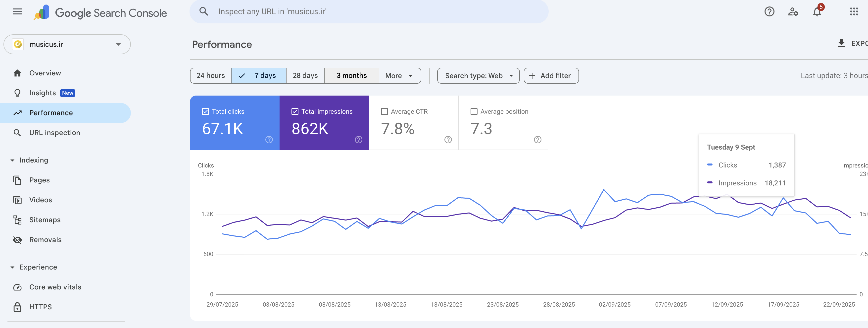Open Sitemaps in the sidebar
Viewport: 868px width, 328px height.
tap(45, 220)
